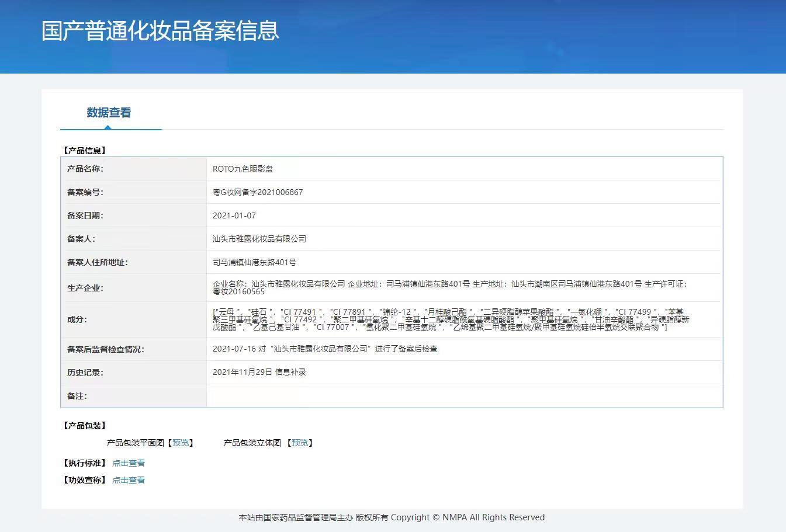
Task: Select the address 司马浦镇仙港东路401号
Action: click(255, 262)
